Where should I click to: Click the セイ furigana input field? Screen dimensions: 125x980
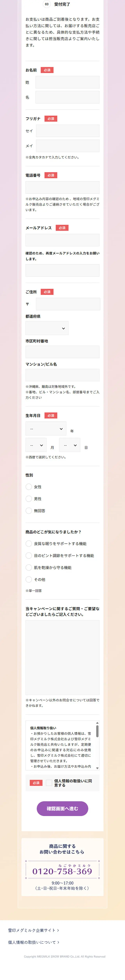(67, 131)
